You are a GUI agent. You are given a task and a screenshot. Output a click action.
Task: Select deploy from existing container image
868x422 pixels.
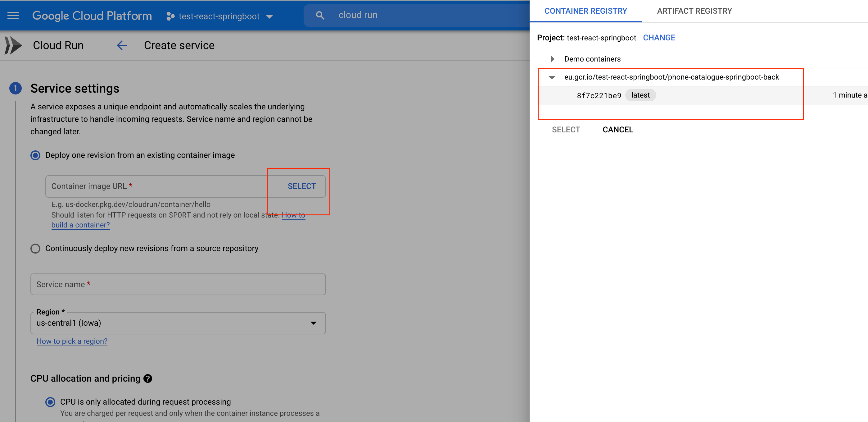coord(35,155)
